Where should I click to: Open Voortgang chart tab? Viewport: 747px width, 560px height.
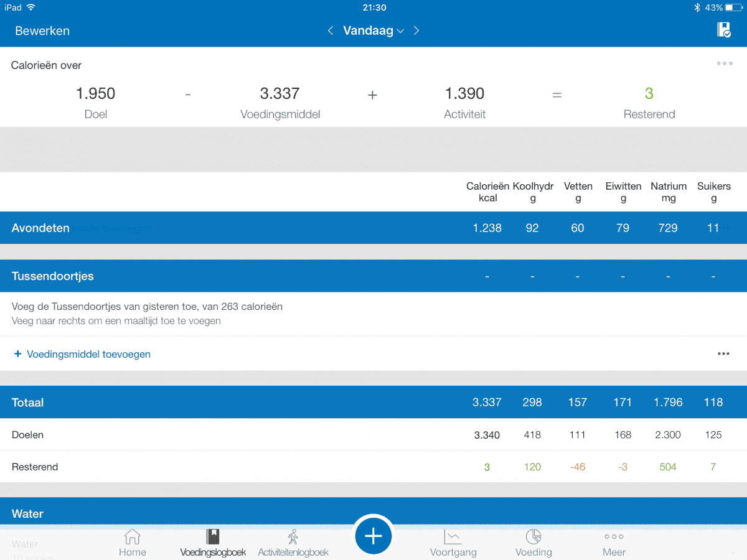point(453,543)
